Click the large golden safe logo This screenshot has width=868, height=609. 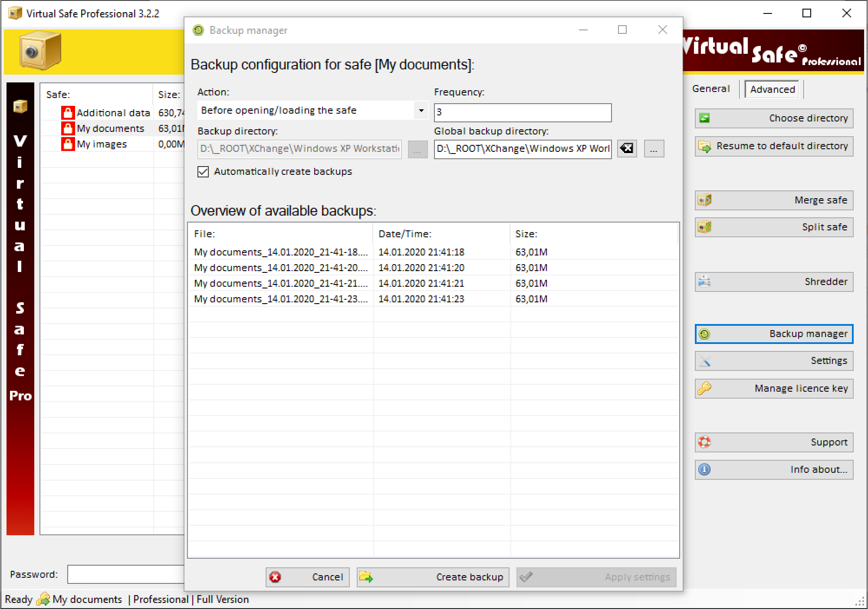click(x=40, y=50)
